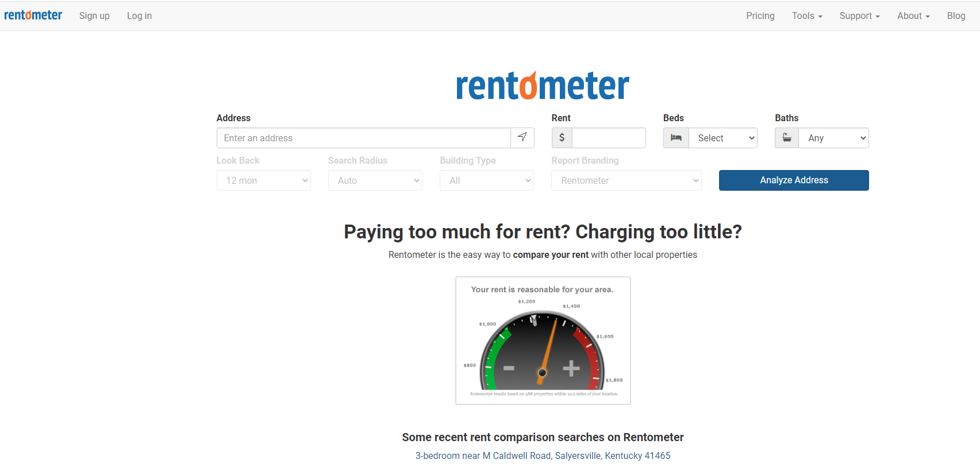This screenshot has height=471, width=980.
Task: Open the Pricing page
Action: coord(760,16)
